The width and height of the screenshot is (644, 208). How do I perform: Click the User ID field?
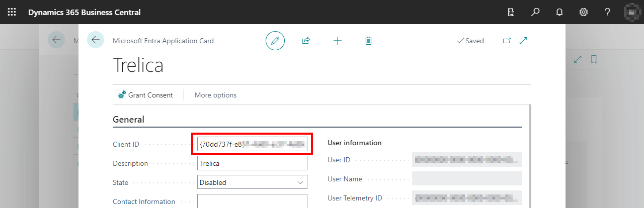tap(467, 160)
